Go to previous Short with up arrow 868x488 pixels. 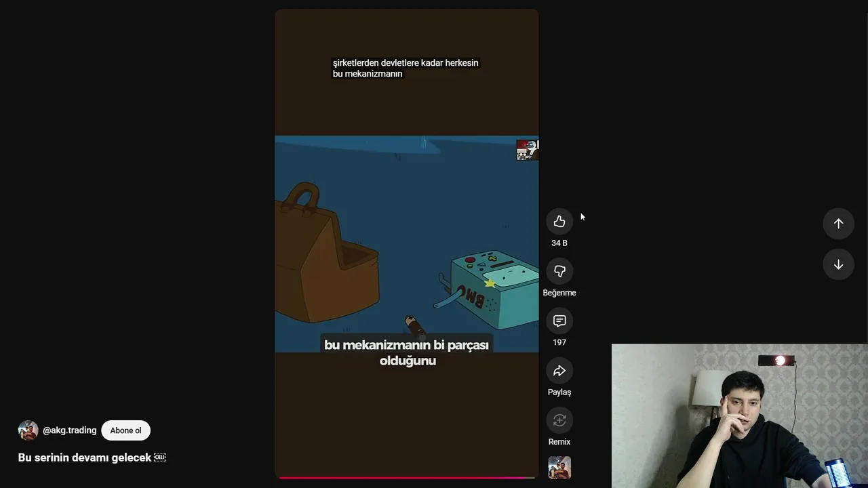[838, 224]
